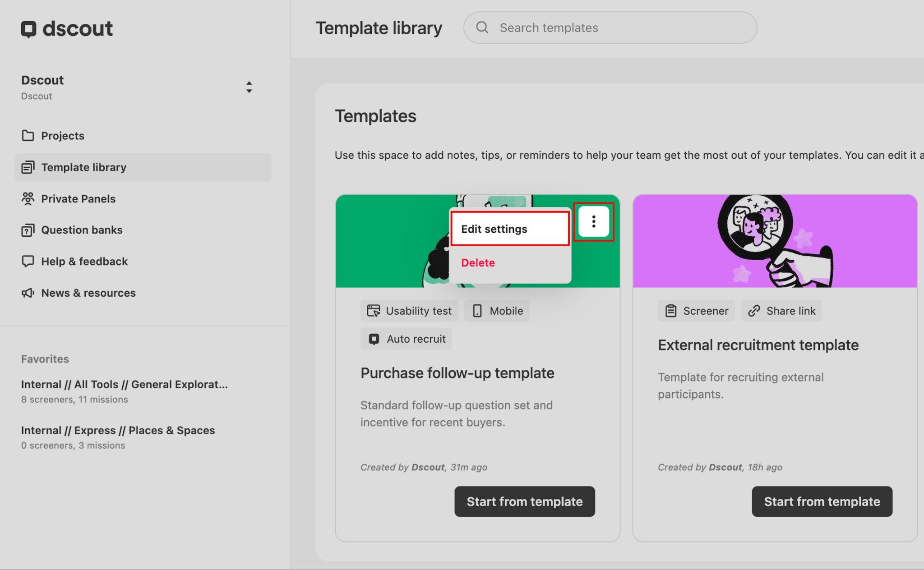Click the Share link tag
Screen dimensions: 924x570
[x=781, y=311]
